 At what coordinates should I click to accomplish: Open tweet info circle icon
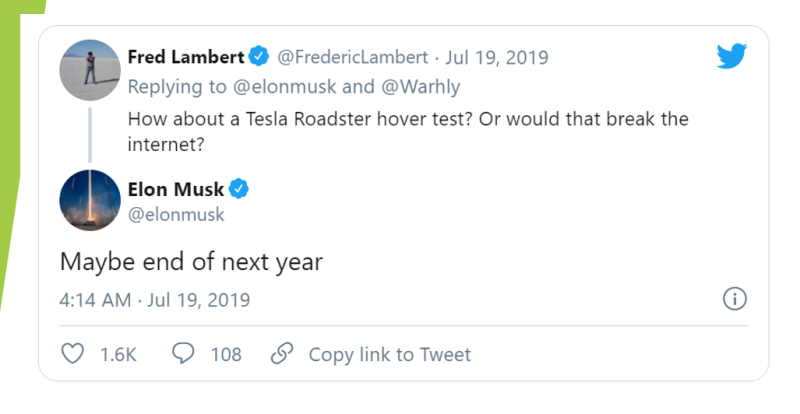(x=735, y=299)
